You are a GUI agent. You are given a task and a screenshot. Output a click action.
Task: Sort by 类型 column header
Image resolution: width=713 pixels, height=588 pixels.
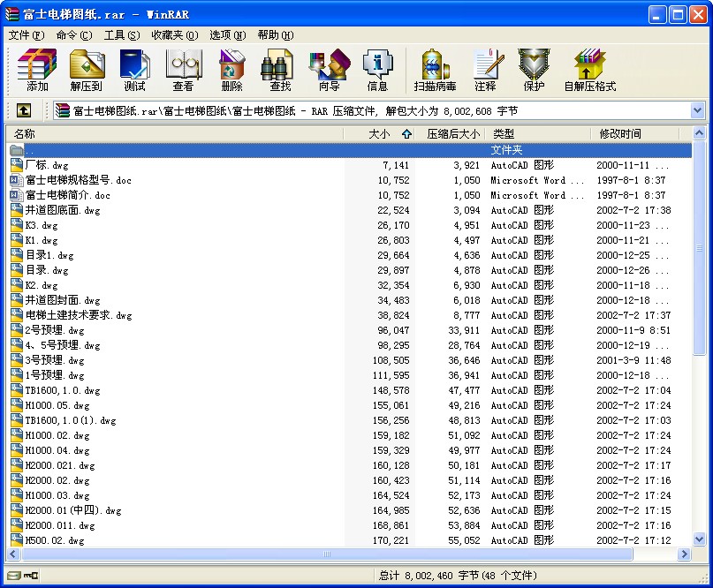pos(538,133)
